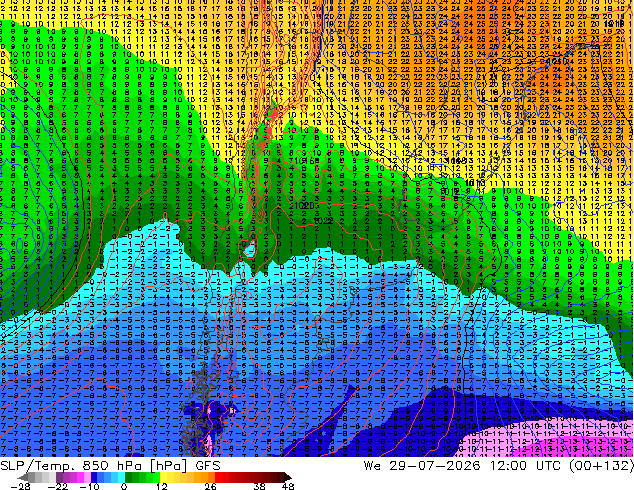Click the '-28' legend scale label
This screenshot has height=490, width=634.
click(x=20, y=486)
